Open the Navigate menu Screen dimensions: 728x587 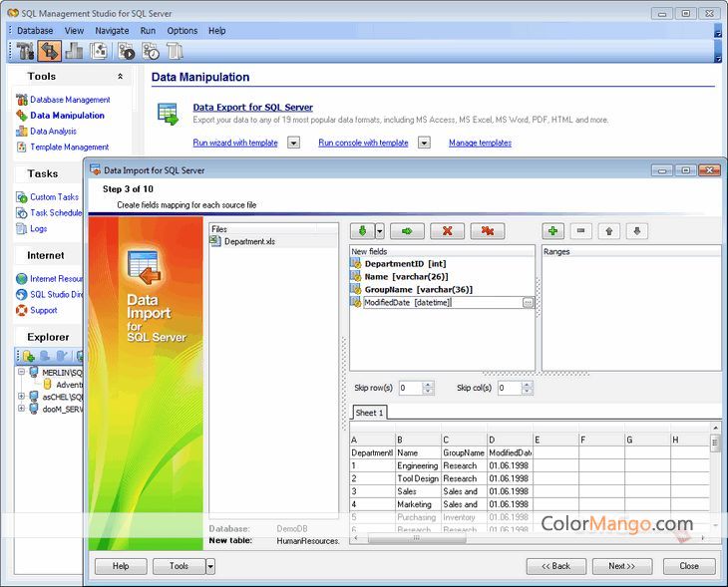(112, 31)
